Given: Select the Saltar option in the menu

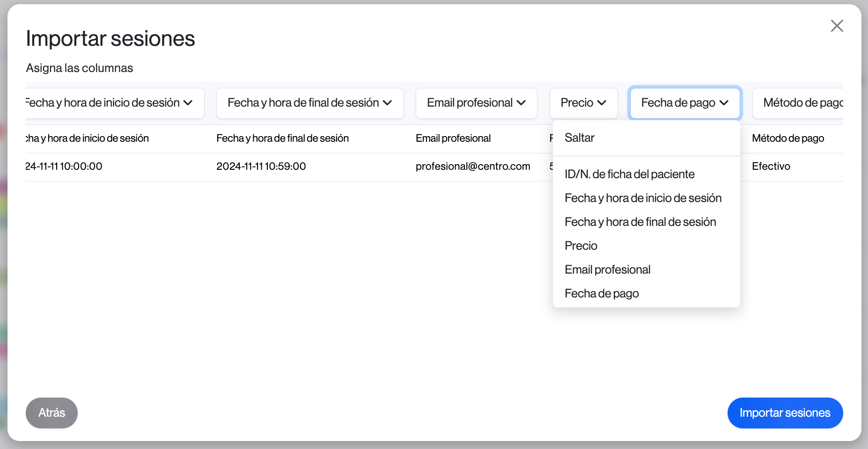Looking at the screenshot, I should 580,138.
